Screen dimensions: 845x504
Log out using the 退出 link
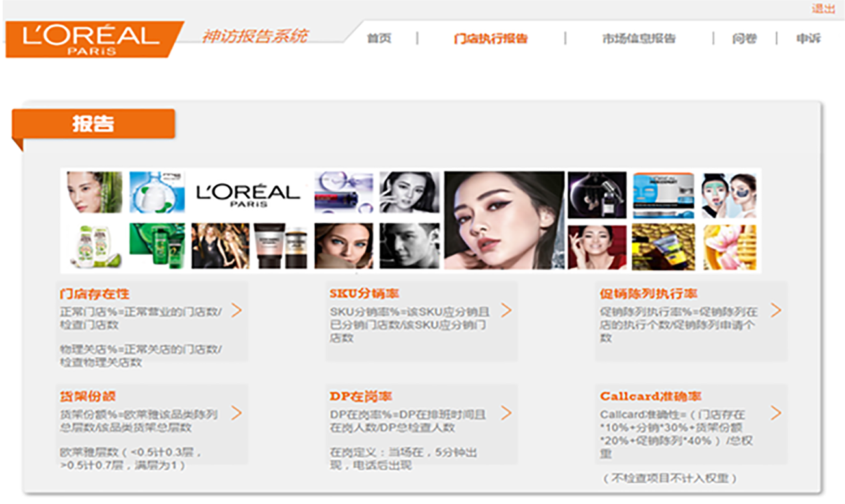coord(823,8)
